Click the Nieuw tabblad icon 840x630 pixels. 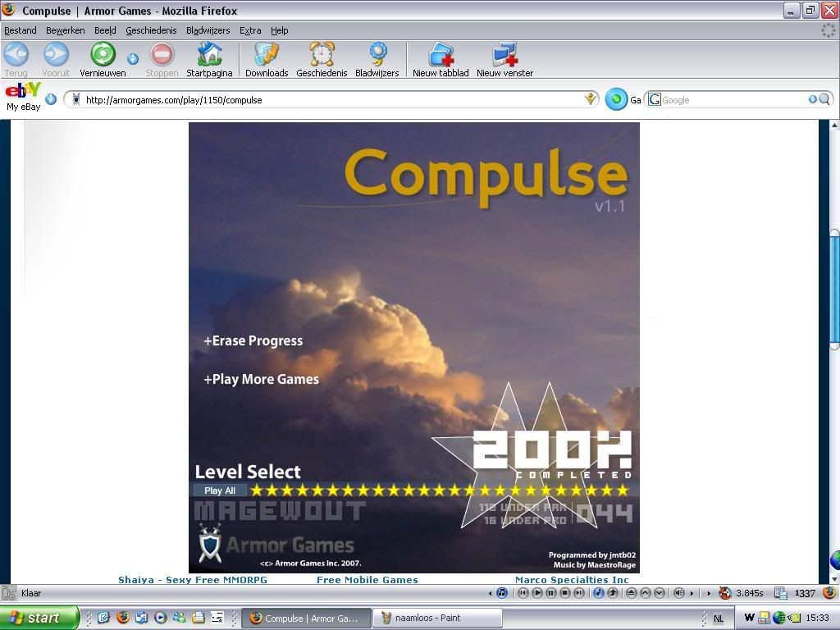[441, 55]
